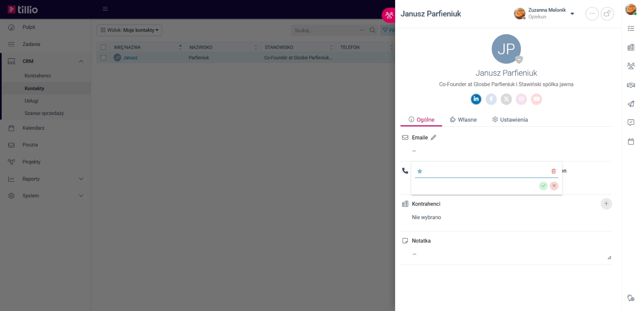Select the Janusz row checkbox
The height and width of the screenshot is (311, 644).
point(103,57)
